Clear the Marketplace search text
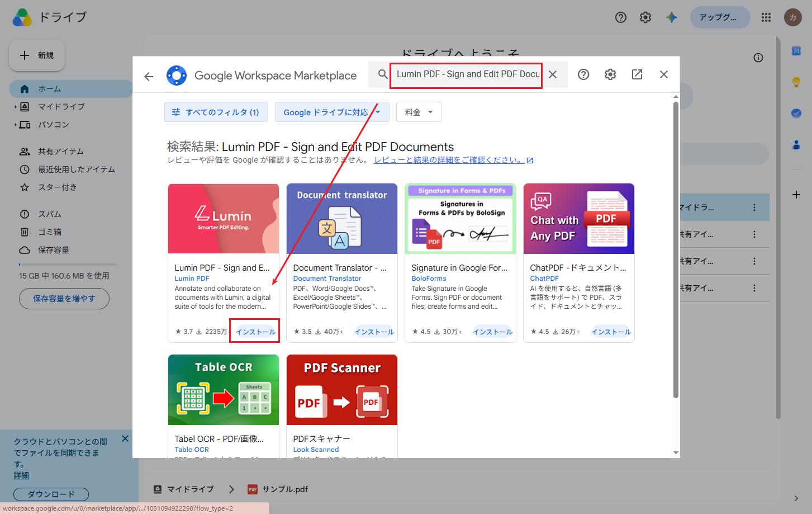This screenshot has width=812, height=514. (553, 74)
